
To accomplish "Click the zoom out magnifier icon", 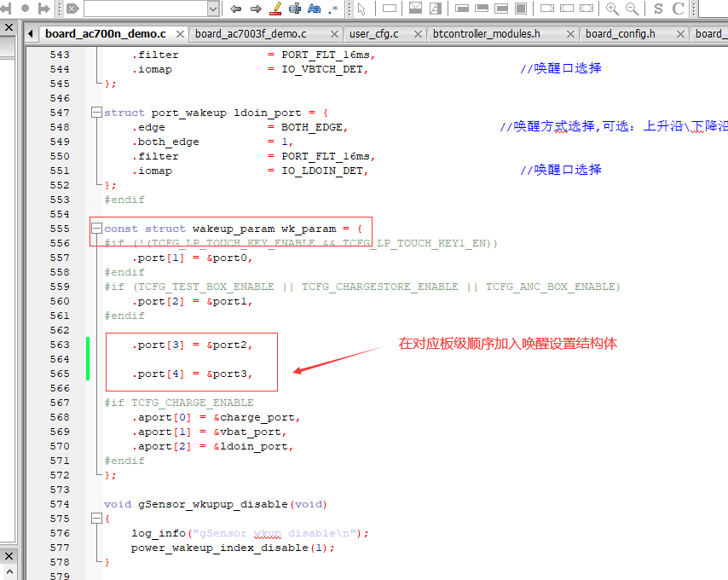I will (632, 9).
